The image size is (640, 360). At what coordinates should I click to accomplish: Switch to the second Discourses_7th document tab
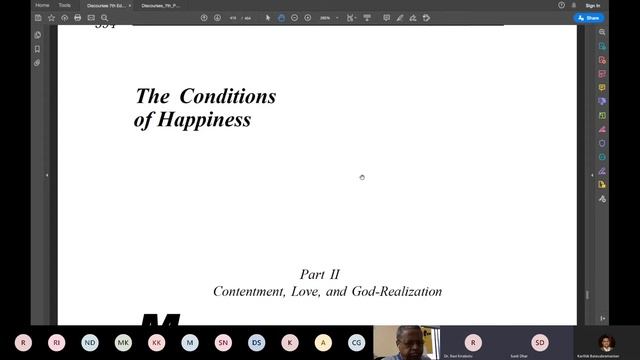click(160, 6)
